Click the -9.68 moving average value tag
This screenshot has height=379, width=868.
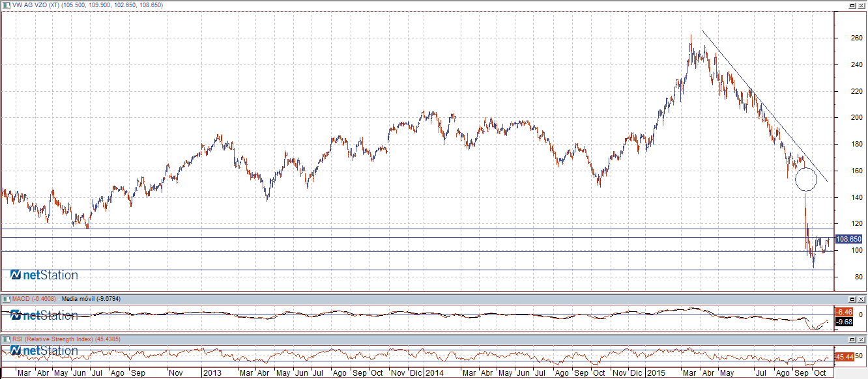(x=844, y=322)
